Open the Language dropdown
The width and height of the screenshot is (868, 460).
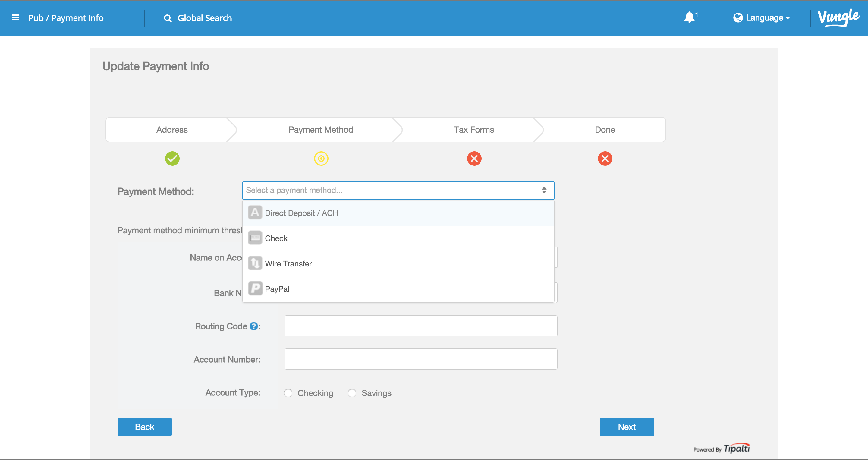click(762, 18)
